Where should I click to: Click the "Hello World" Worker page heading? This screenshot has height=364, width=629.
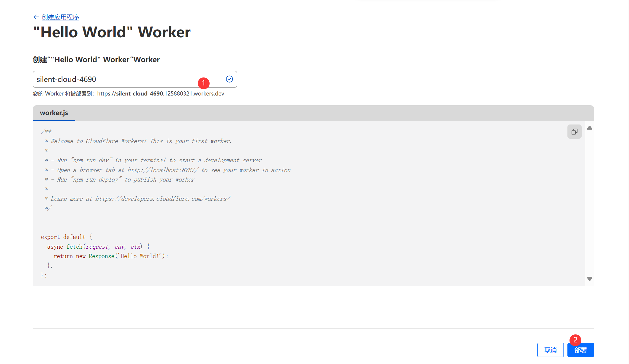(x=112, y=32)
